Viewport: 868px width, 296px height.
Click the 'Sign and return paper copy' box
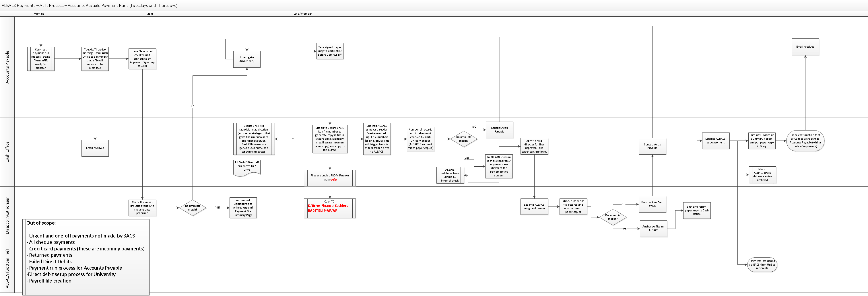pos(696,211)
